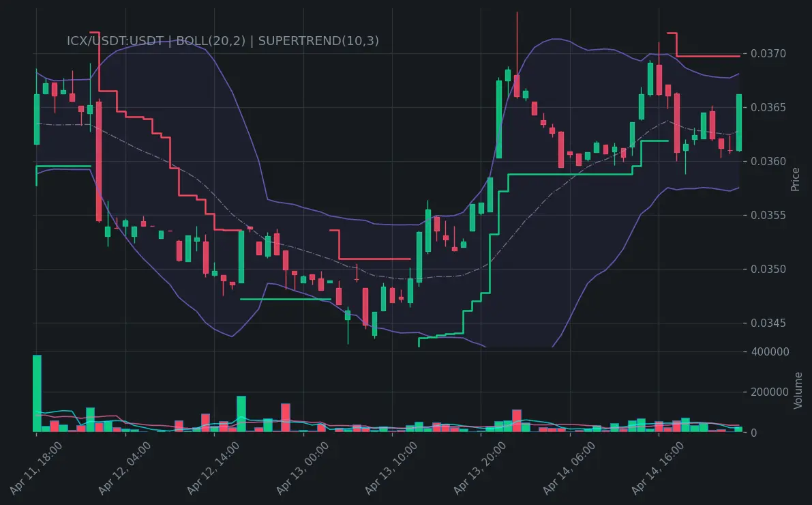Click the 400000 volume axis label
This screenshot has width=812, height=505.
pyautogui.click(x=770, y=351)
